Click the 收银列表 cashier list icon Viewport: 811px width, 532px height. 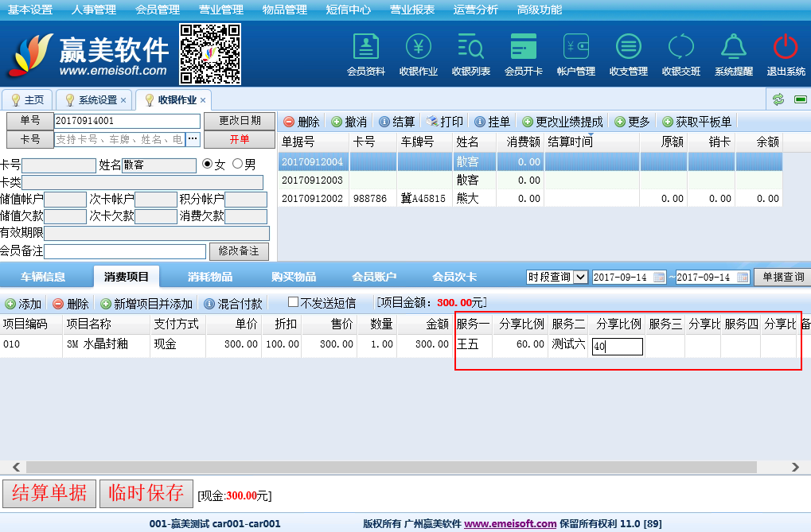pyautogui.click(x=470, y=49)
